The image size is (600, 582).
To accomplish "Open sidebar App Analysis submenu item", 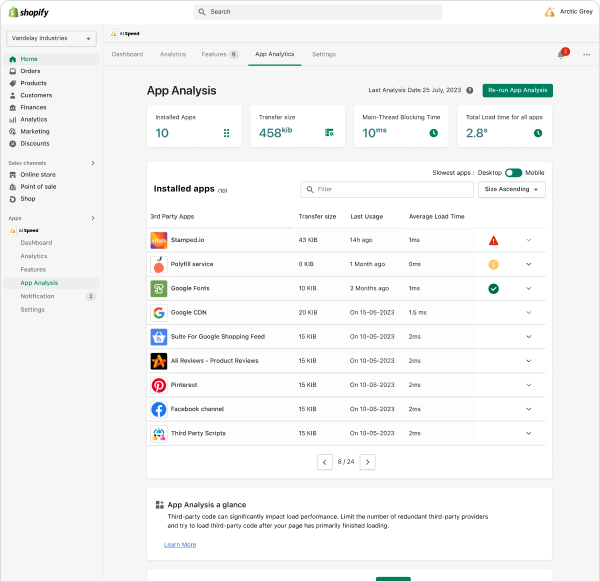I will (51, 283).
